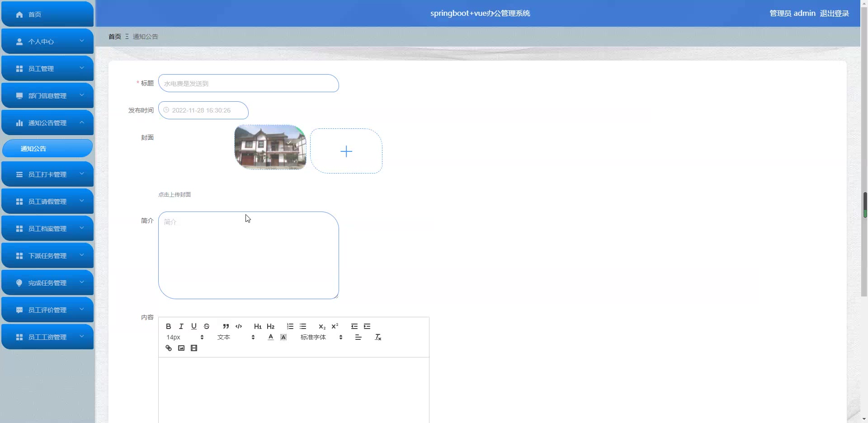Screen dimensions: 868x423
Task: Apply underline formatting in the editor
Action: point(193,326)
